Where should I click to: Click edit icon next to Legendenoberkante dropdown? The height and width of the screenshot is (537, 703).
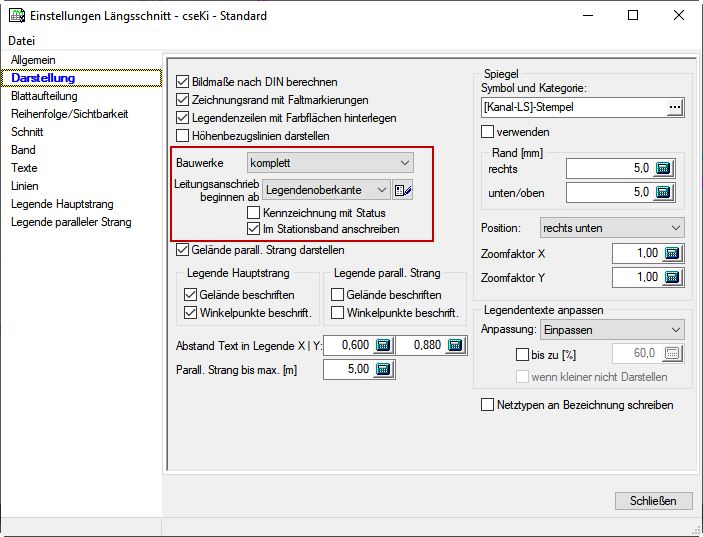pos(403,190)
